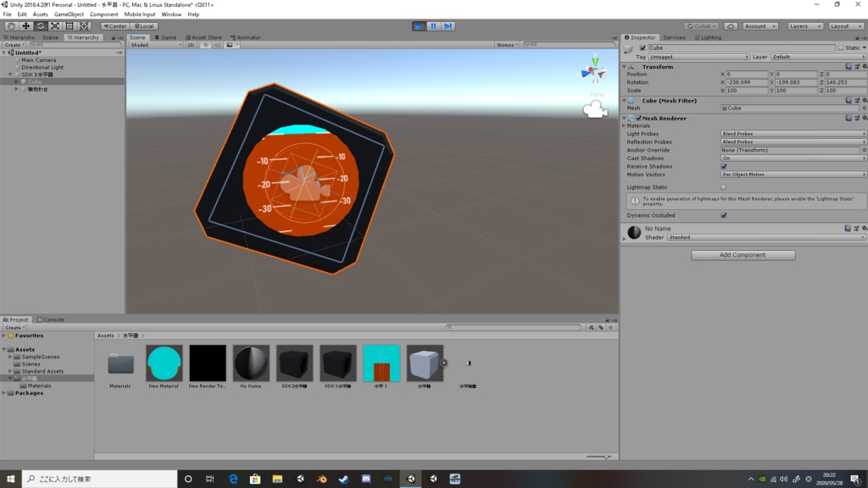Pause the game playback
The width and height of the screenshot is (868, 488).
(x=433, y=26)
